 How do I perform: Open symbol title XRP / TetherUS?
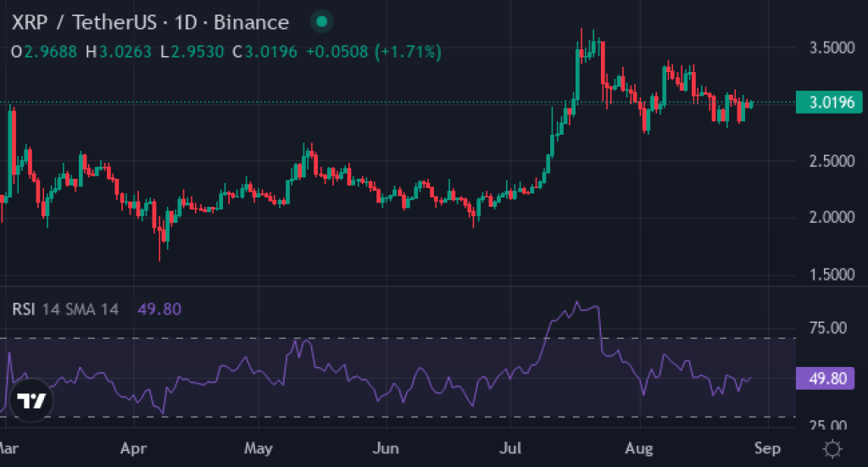coord(84,23)
